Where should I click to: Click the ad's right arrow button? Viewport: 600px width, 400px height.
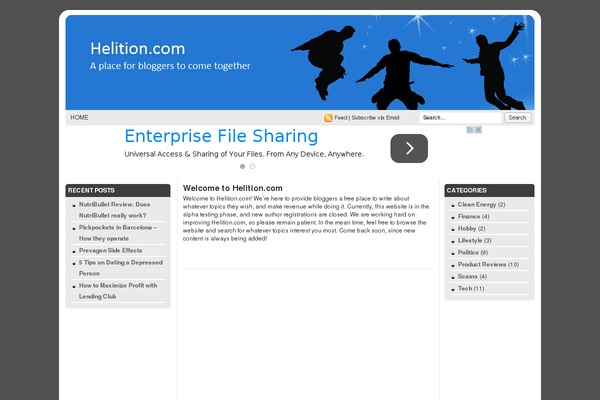coord(409,148)
